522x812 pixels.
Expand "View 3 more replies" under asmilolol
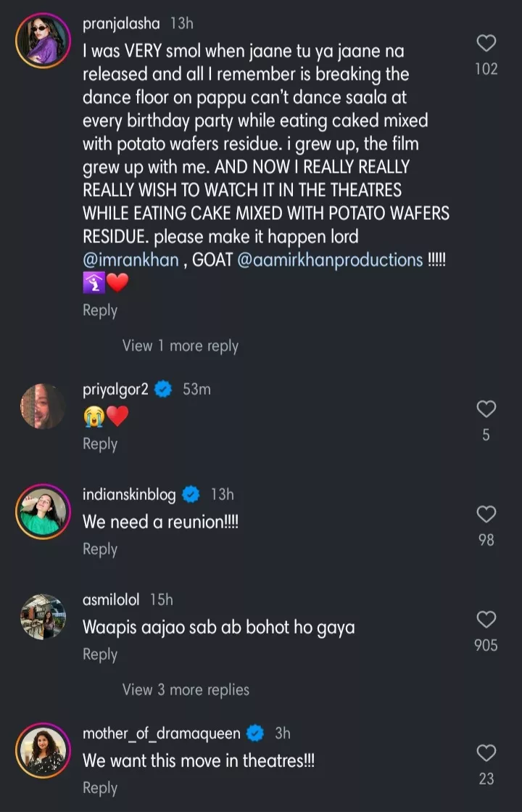pos(186,689)
